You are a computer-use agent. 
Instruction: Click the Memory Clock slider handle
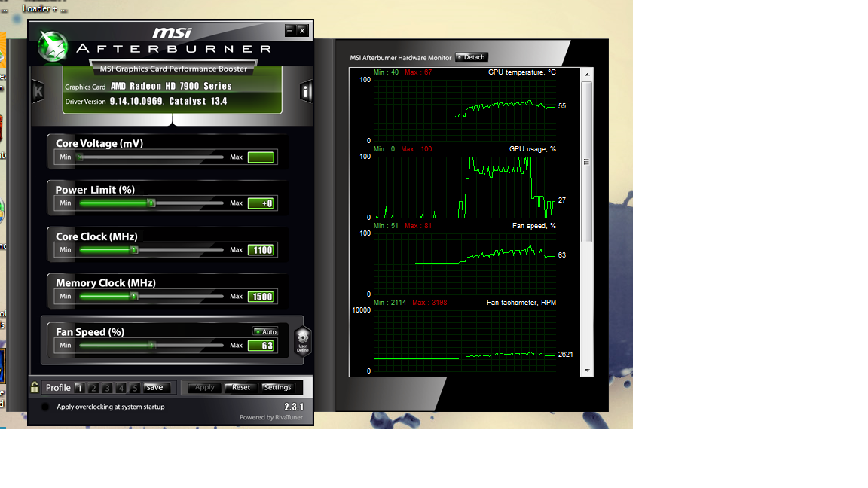point(134,296)
